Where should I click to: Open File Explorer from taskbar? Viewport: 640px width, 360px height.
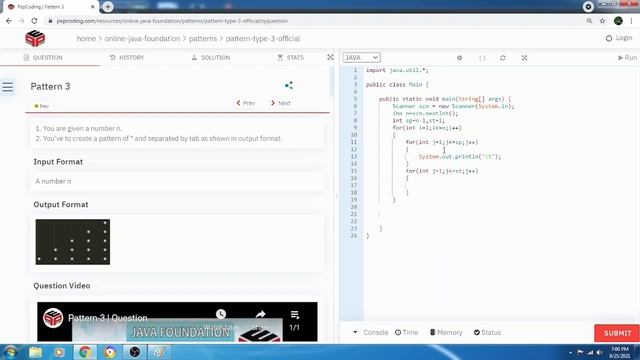coord(36,352)
